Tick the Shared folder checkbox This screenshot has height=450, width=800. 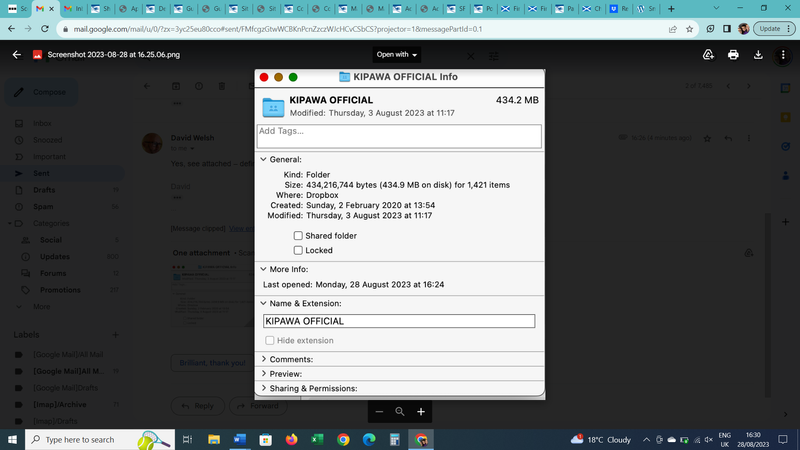coord(298,236)
